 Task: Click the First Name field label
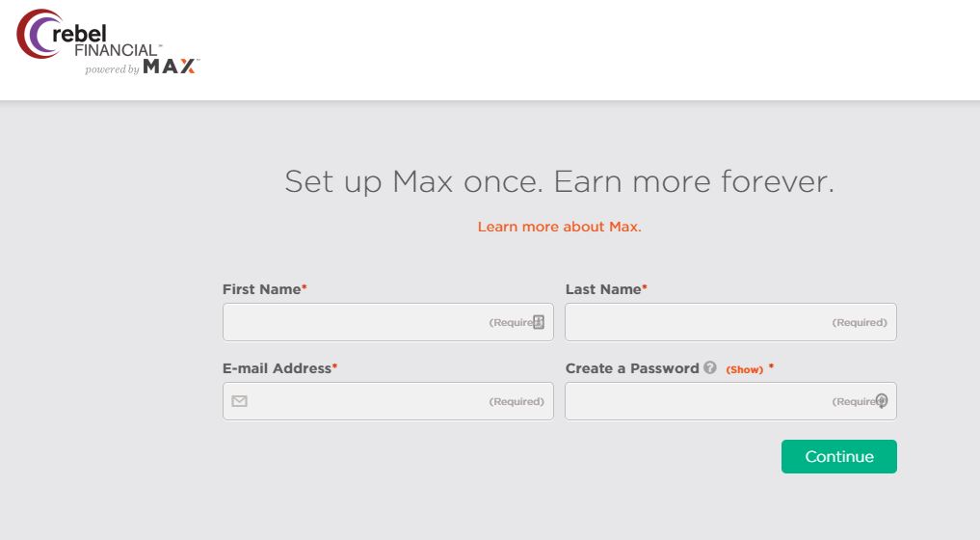(262, 289)
